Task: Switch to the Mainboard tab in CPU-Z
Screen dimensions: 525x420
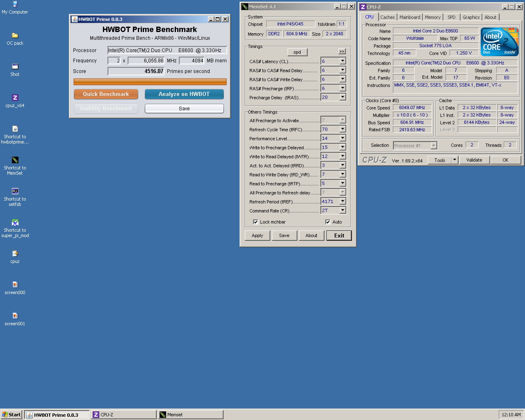Action: [x=410, y=17]
